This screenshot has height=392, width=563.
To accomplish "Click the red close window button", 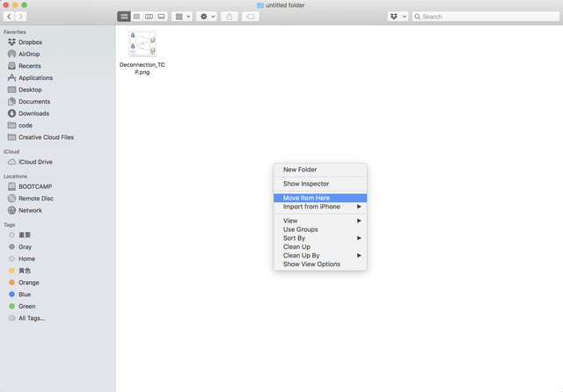I will (6, 5).
